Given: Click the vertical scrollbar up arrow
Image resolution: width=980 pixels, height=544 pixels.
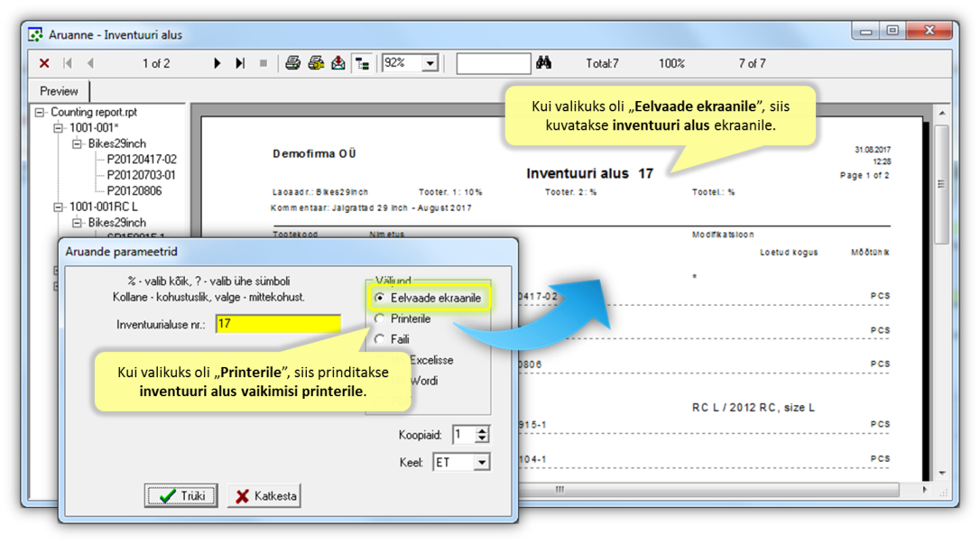Looking at the screenshot, I should (942, 113).
